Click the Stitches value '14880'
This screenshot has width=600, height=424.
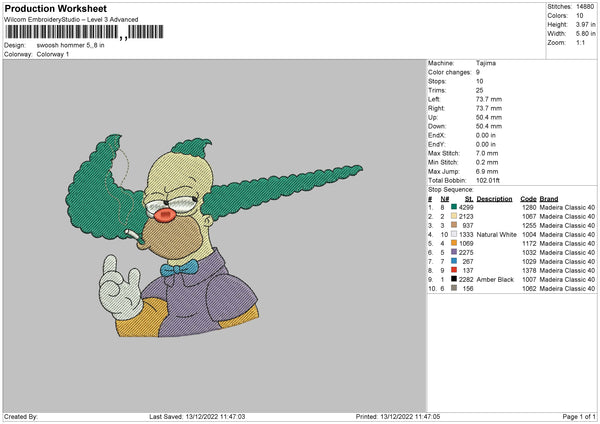[585, 7]
